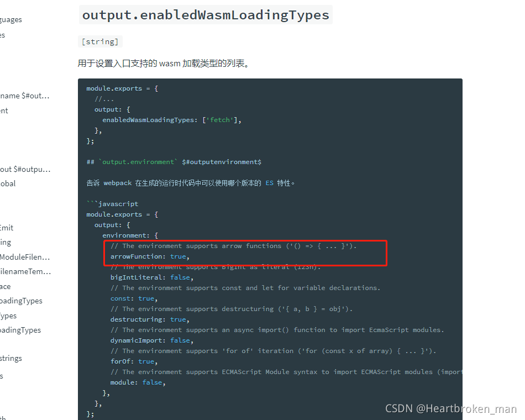Open sidebar link 'oadingTypes' above 'ypes'
Screen dimensions: 525x420
click(21, 301)
